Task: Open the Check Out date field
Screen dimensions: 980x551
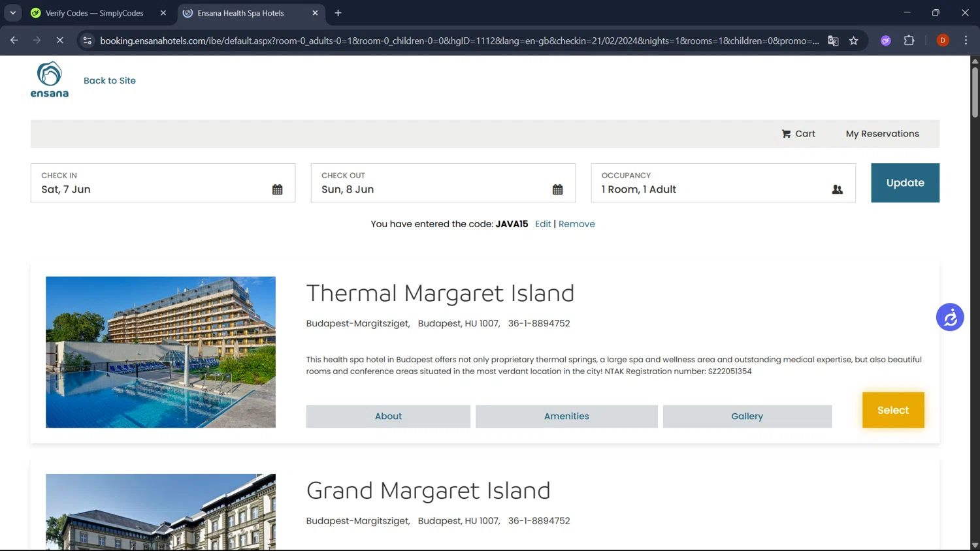Action: coord(443,183)
